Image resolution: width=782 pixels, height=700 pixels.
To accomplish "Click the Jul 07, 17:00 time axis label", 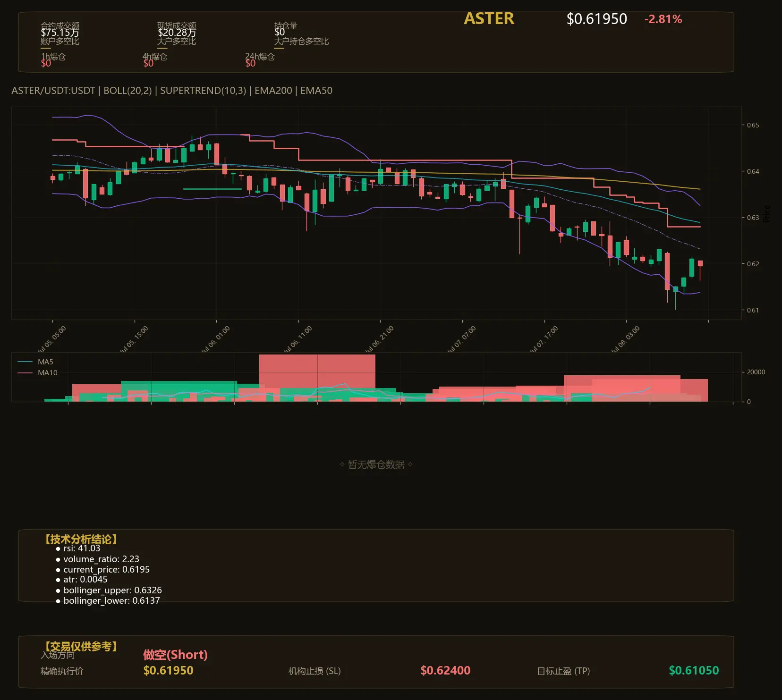I will (x=544, y=339).
